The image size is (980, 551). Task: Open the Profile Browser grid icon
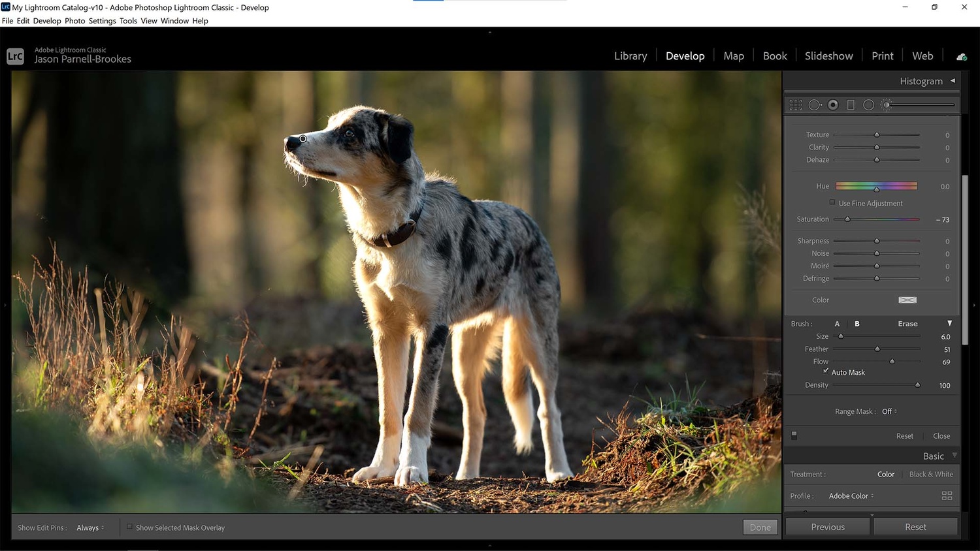click(x=947, y=496)
